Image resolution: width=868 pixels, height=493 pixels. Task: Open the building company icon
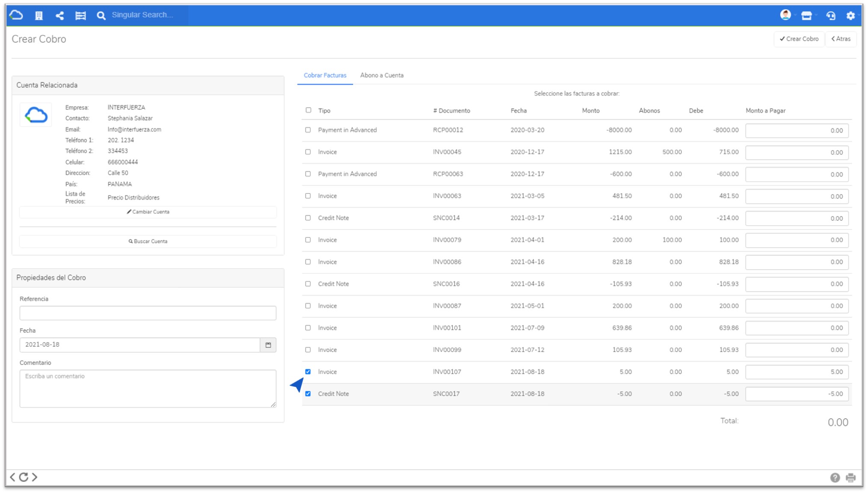pos(39,16)
